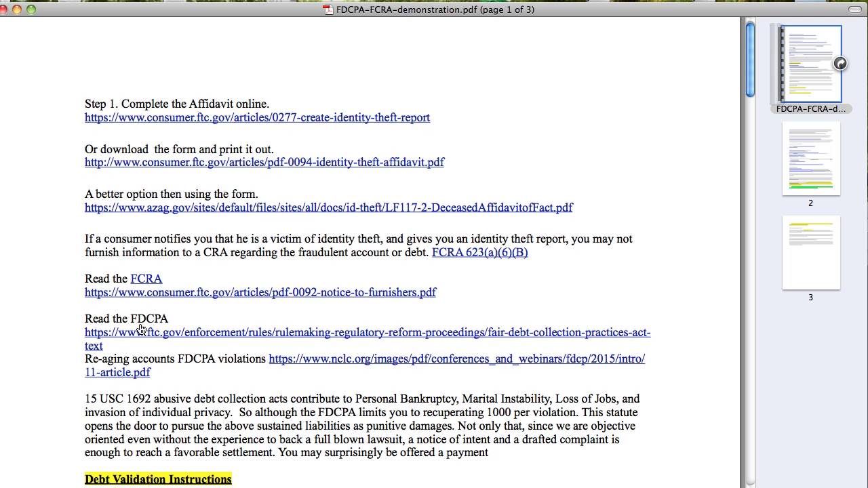Click the '15 USC 1692 abusive debt collection' paragraph start
The image size is (868, 488).
click(x=183, y=399)
